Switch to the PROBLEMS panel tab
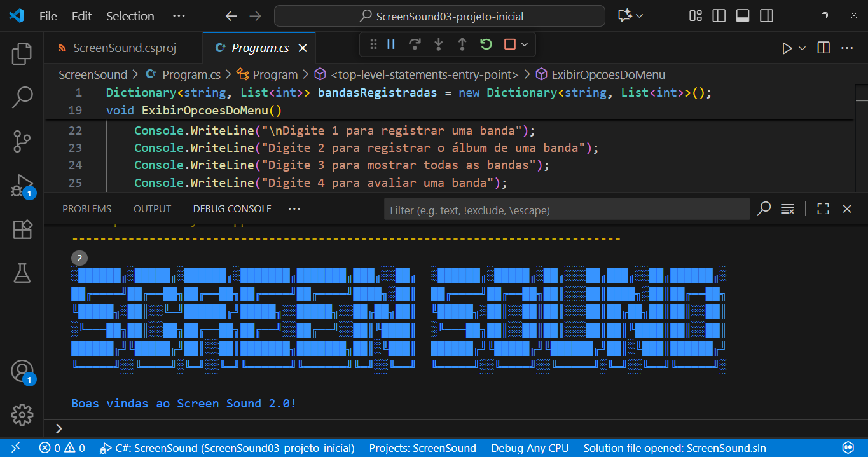The height and width of the screenshot is (457, 868). click(86, 209)
